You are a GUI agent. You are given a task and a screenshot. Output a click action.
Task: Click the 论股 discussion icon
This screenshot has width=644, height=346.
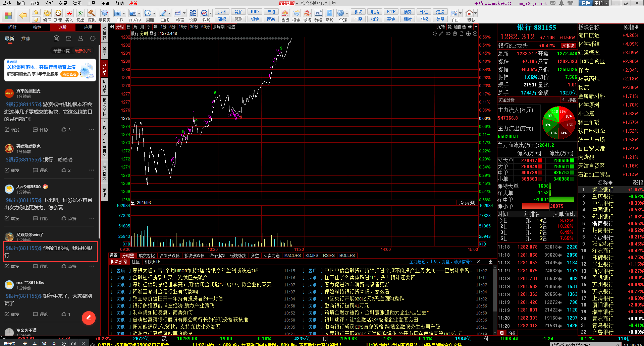pyautogui.click(x=193, y=13)
